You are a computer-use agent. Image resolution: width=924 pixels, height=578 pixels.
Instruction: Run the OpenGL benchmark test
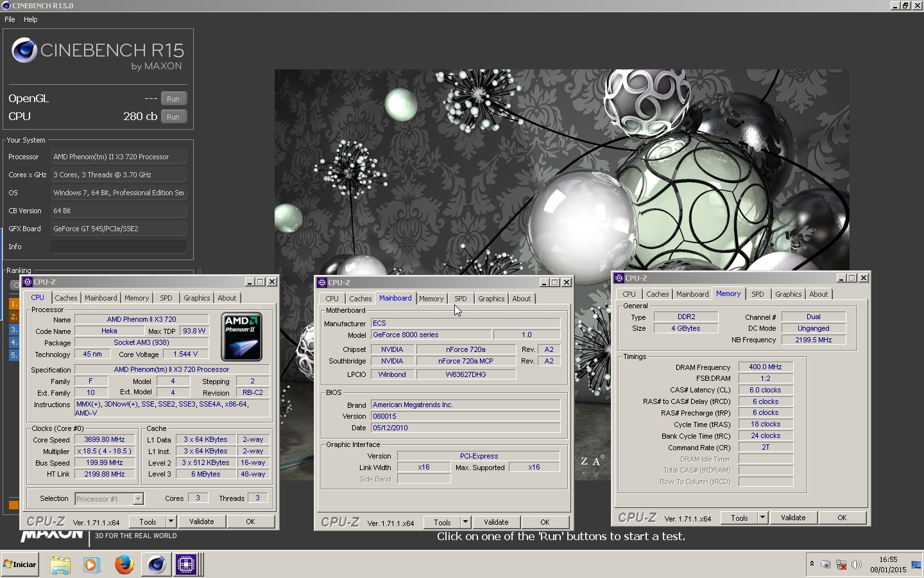(x=173, y=99)
